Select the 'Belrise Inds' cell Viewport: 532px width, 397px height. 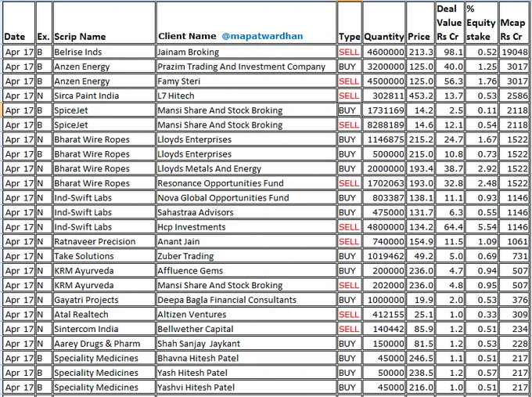[x=104, y=52]
